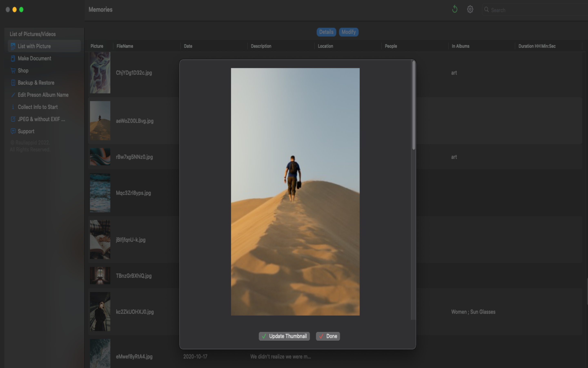This screenshot has width=588, height=368.
Task: Click 'Women ; Sun Glasses' album cell
Action: 473,312
